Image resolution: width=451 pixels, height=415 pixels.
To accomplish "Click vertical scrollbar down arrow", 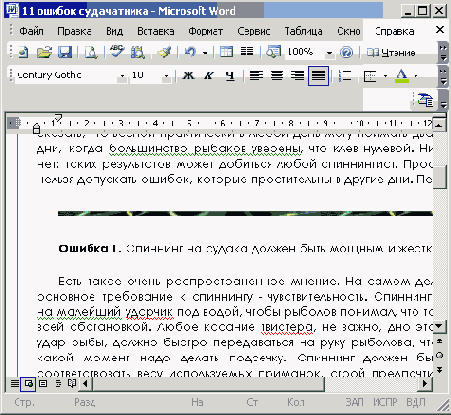I will (x=439, y=326).
